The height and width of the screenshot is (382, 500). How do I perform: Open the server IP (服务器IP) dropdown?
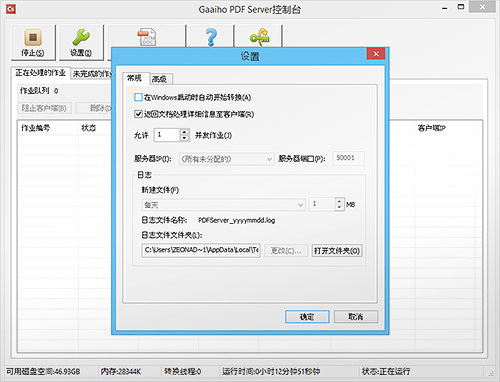[226, 159]
